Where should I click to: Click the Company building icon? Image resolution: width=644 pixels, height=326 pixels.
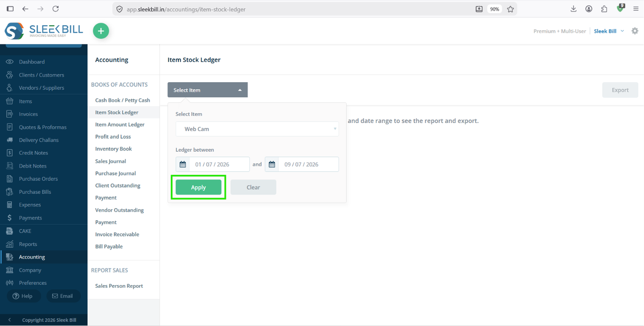(x=10, y=270)
